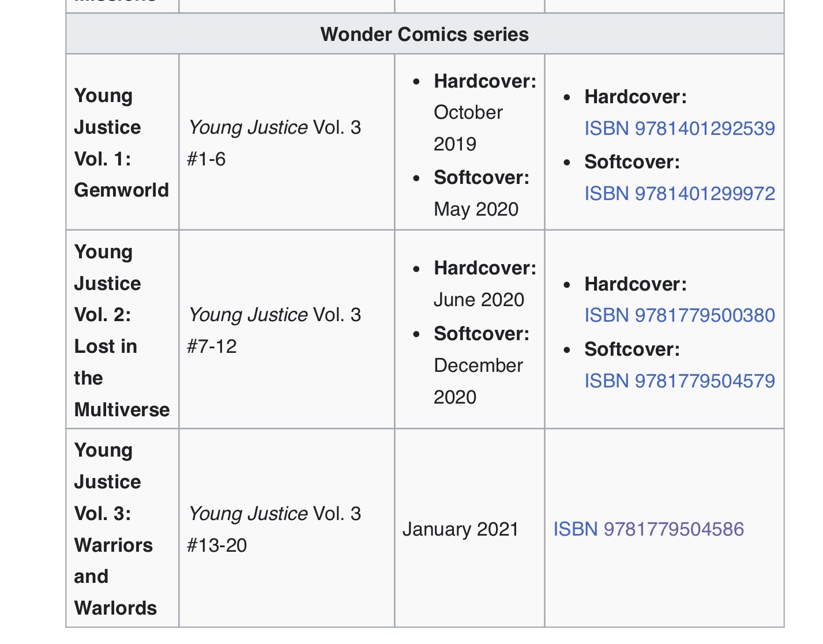Click the Young Justice Vol. 3 #13-20 cell

[275, 529]
